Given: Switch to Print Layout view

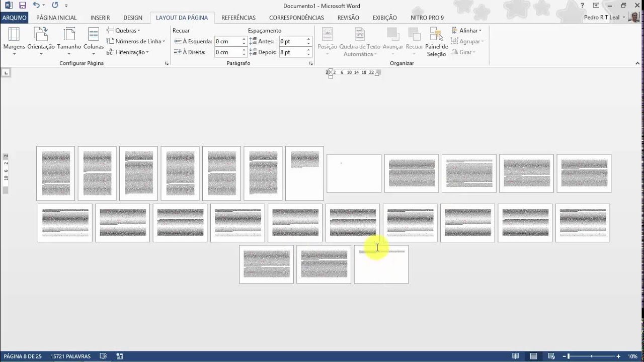Looking at the screenshot, I should (533, 356).
